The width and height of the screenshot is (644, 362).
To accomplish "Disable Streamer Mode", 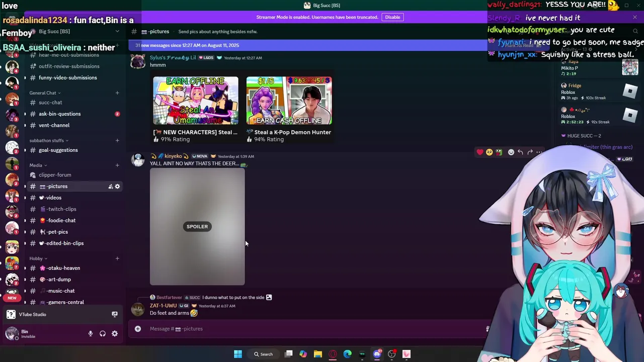I will (392, 17).
